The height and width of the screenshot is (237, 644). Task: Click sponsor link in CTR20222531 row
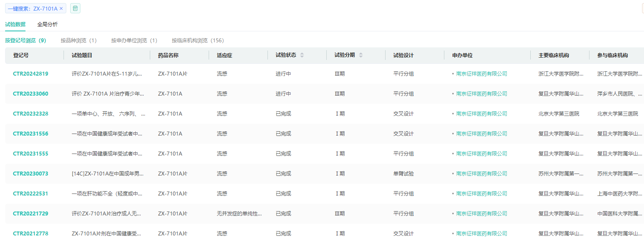point(481,194)
